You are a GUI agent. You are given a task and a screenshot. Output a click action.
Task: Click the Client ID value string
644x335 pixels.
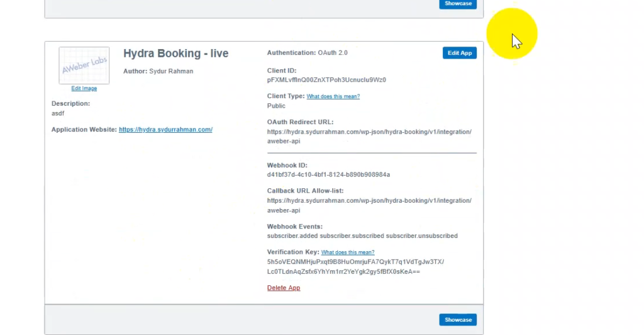(326, 80)
